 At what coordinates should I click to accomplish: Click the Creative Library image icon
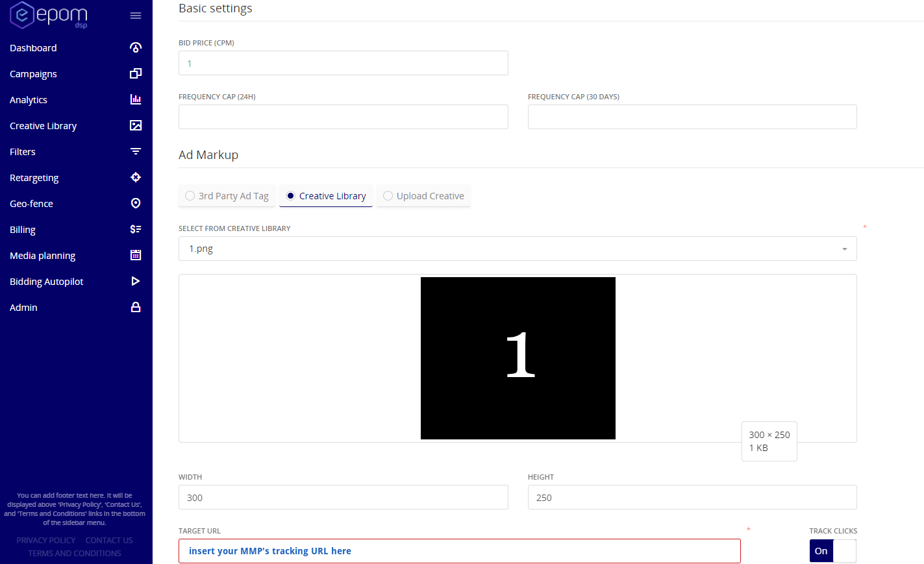point(136,125)
